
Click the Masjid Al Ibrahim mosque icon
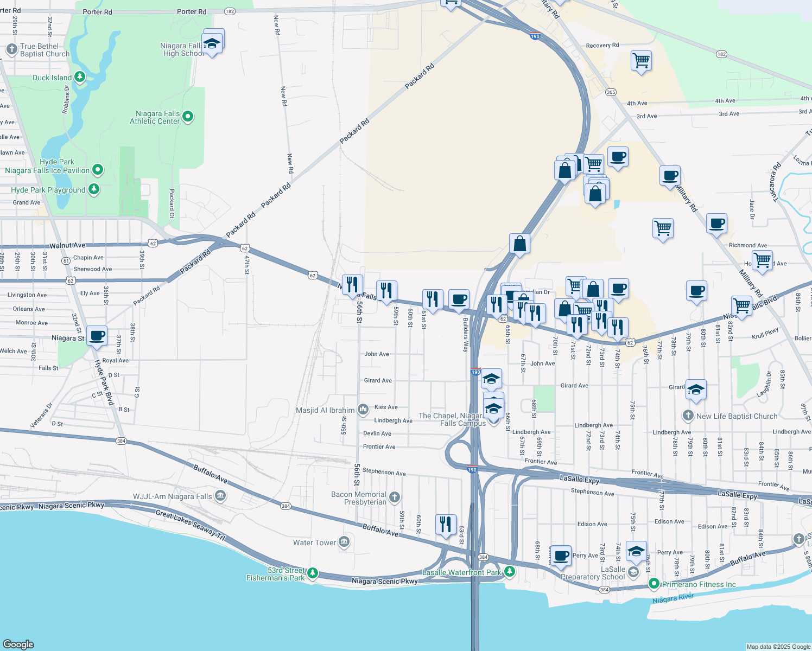pyautogui.click(x=362, y=409)
